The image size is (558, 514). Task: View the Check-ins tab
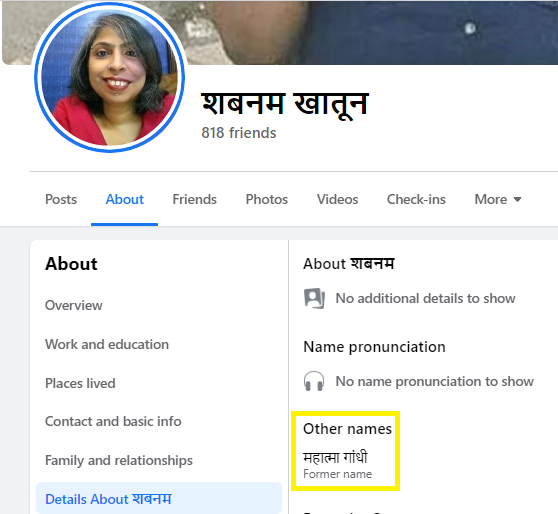(x=416, y=199)
